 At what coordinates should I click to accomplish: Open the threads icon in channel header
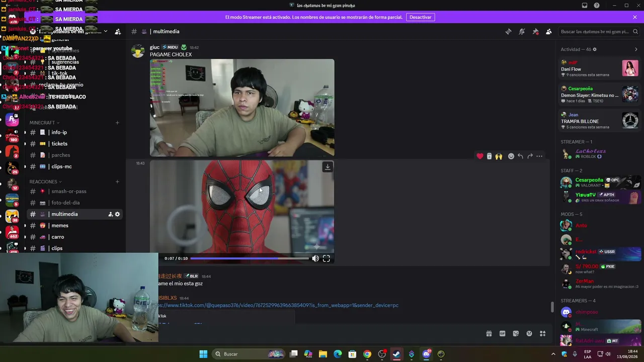pyautogui.click(x=509, y=32)
